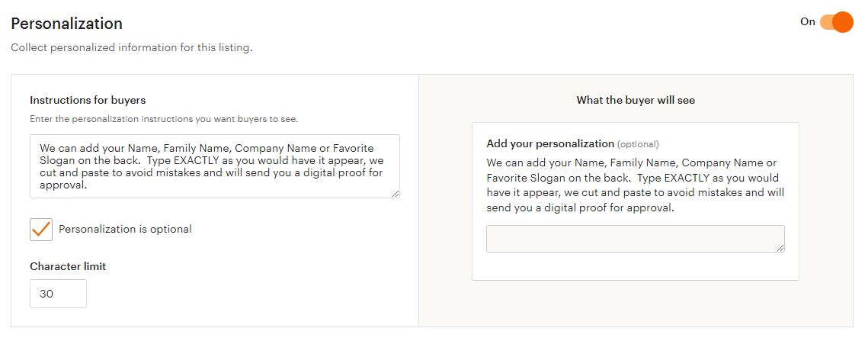The image size is (868, 341).
Task: Click the "What the buyer will see" heading
Action: click(x=636, y=100)
